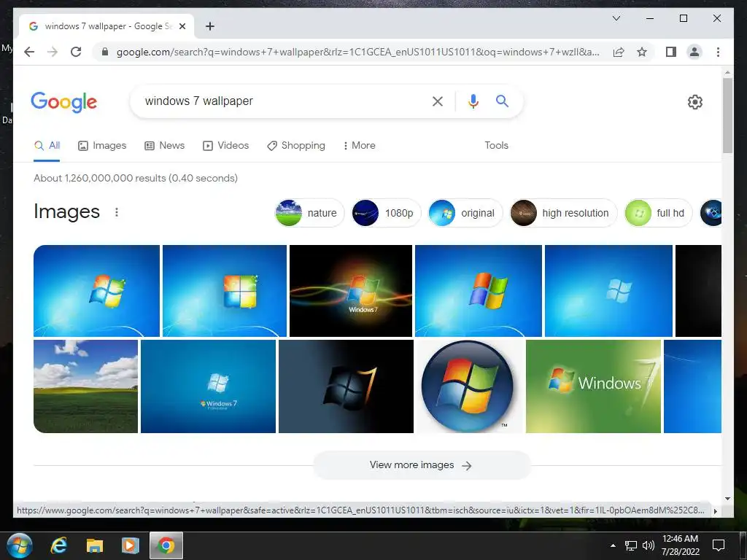Expand the More search categories
747x560 pixels.
(x=359, y=146)
